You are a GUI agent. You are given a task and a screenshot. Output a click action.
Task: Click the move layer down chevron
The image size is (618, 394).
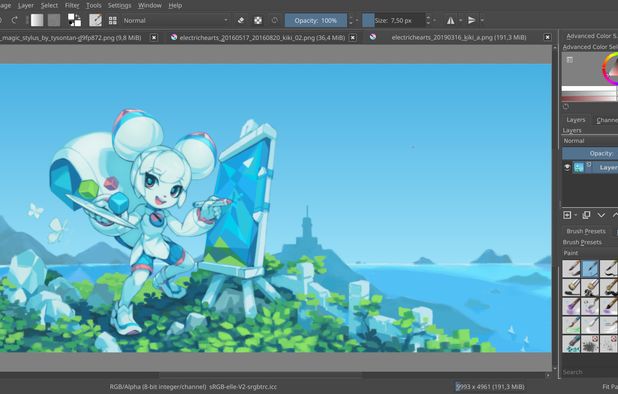[x=601, y=215]
